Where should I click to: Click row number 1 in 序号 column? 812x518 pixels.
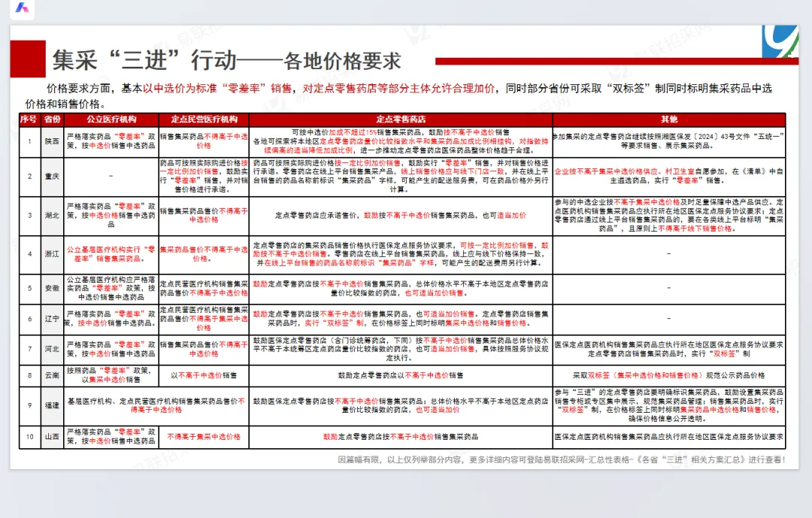29,141
